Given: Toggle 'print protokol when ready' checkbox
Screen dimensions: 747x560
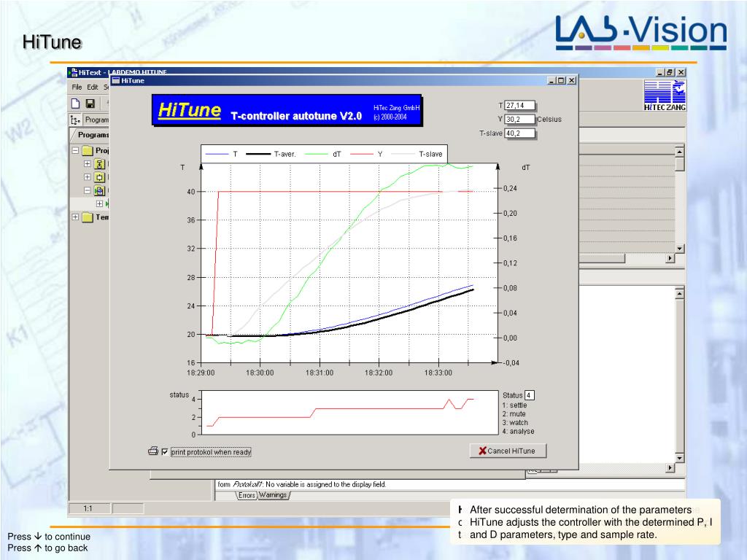Looking at the screenshot, I should (165, 452).
